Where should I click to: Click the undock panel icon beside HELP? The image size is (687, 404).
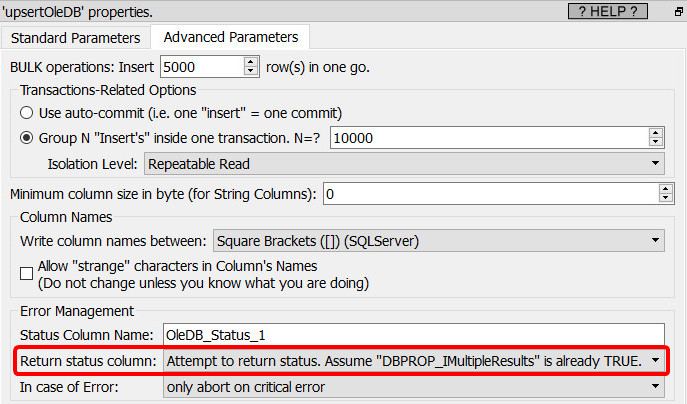pyautogui.click(x=679, y=12)
